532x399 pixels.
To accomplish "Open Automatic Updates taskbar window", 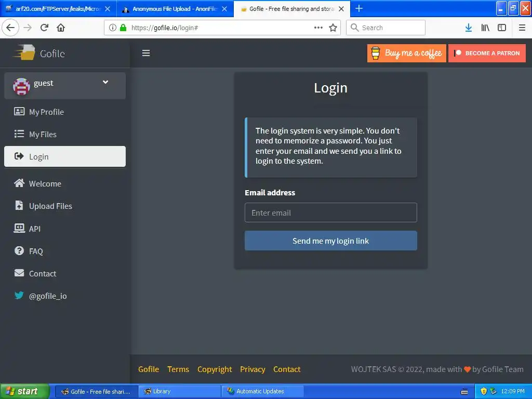I will (x=262, y=391).
